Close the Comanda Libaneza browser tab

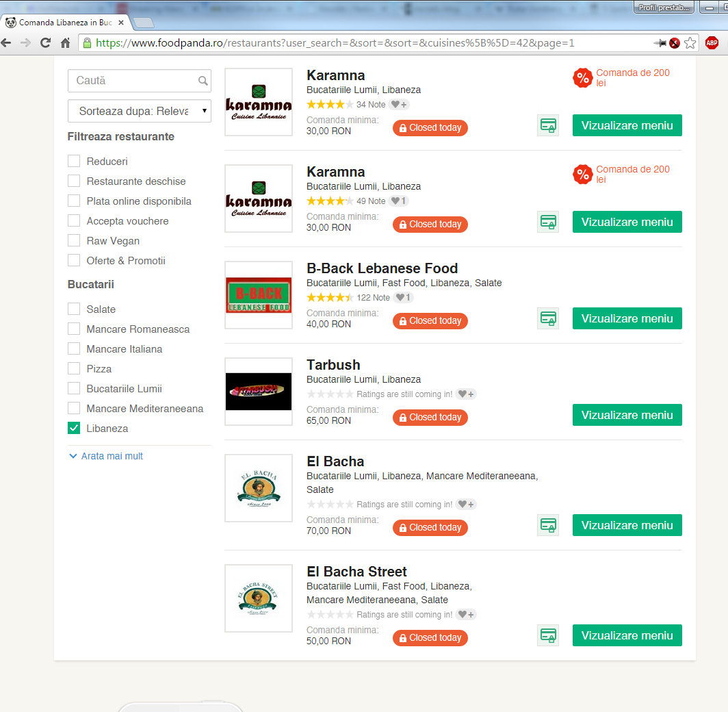point(121,23)
